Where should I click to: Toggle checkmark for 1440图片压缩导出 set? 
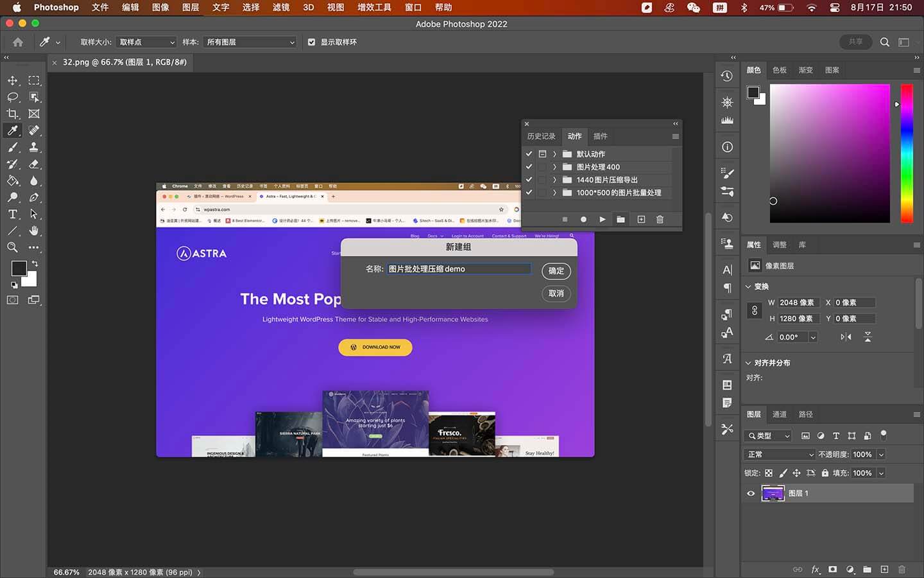[529, 180]
